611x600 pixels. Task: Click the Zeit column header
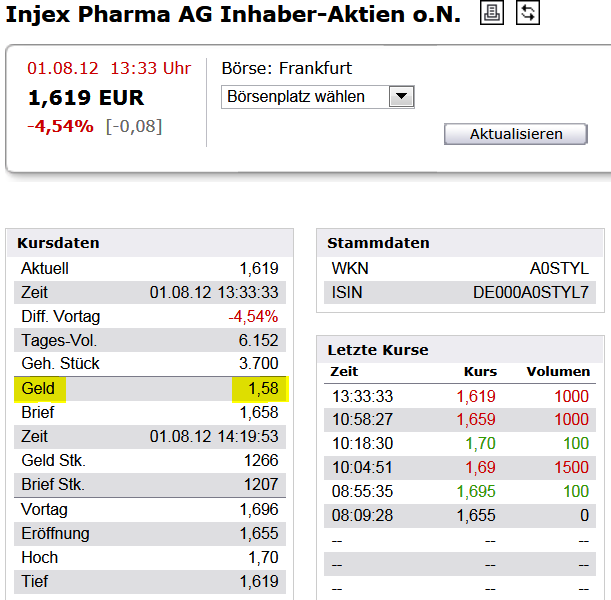coord(344,371)
